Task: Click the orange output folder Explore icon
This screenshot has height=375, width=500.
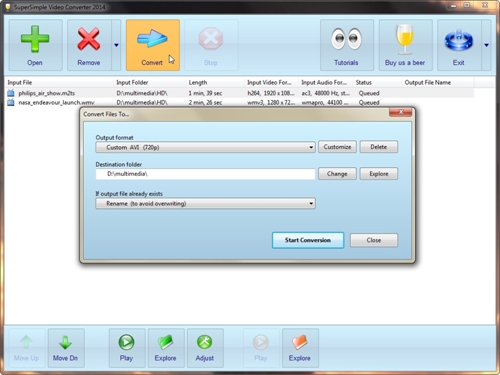Action: (299, 342)
